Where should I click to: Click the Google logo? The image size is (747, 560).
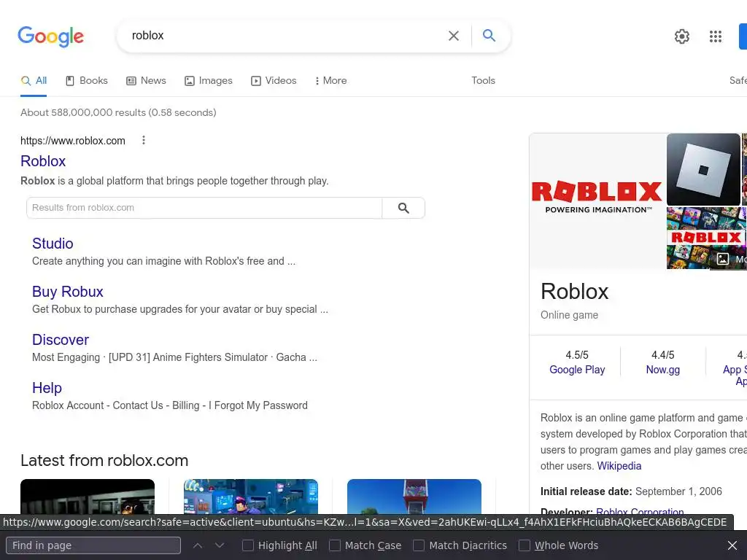[x=50, y=36]
